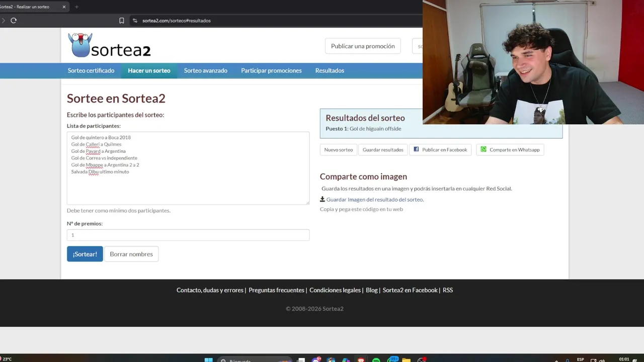The image size is (644, 362).
Task: Click 'Comparte como imagen' heading
Action: [363, 176]
